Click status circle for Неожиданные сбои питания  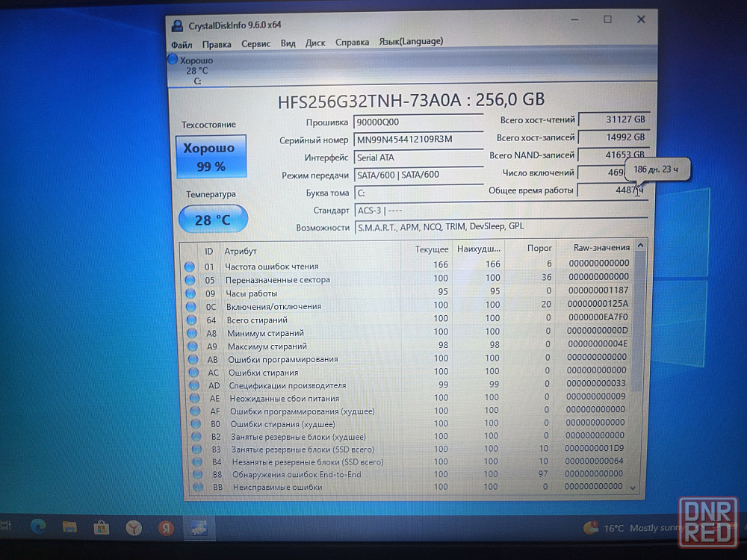pyautogui.click(x=194, y=398)
